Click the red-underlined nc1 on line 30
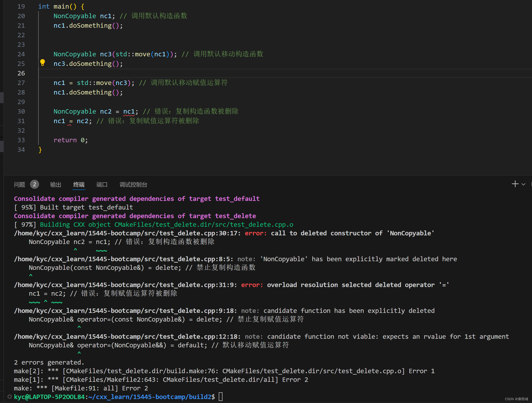532x403 pixels. [x=129, y=111]
